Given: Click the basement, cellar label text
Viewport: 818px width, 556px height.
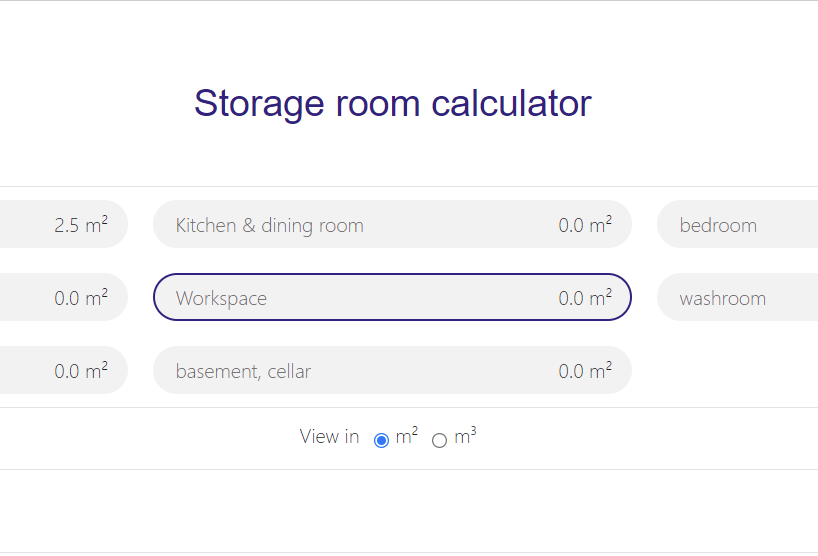Looking at the screenshot, I should tap(243, 371).
